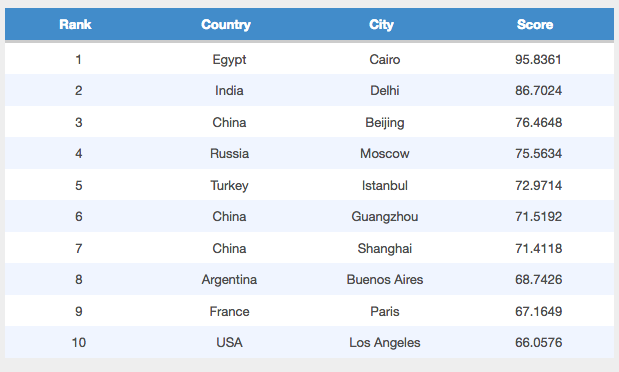Sort by the Rank column header
This screenshot has height=372, width=619.
click(75, 24)
